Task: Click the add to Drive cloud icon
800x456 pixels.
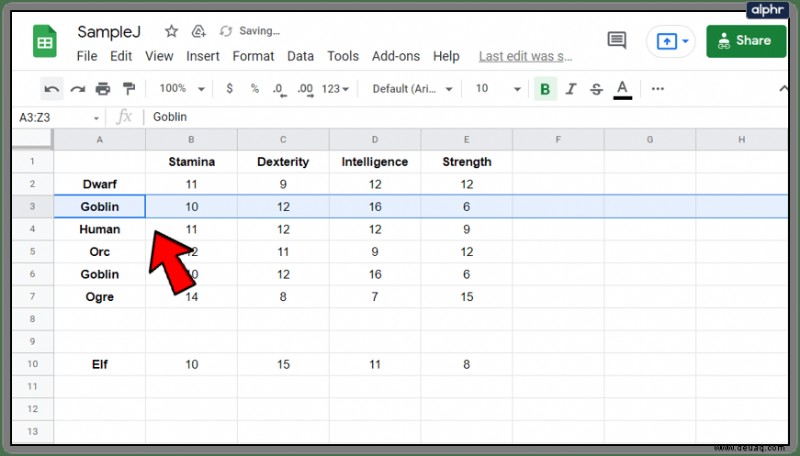Action: (x=198, y=31)
